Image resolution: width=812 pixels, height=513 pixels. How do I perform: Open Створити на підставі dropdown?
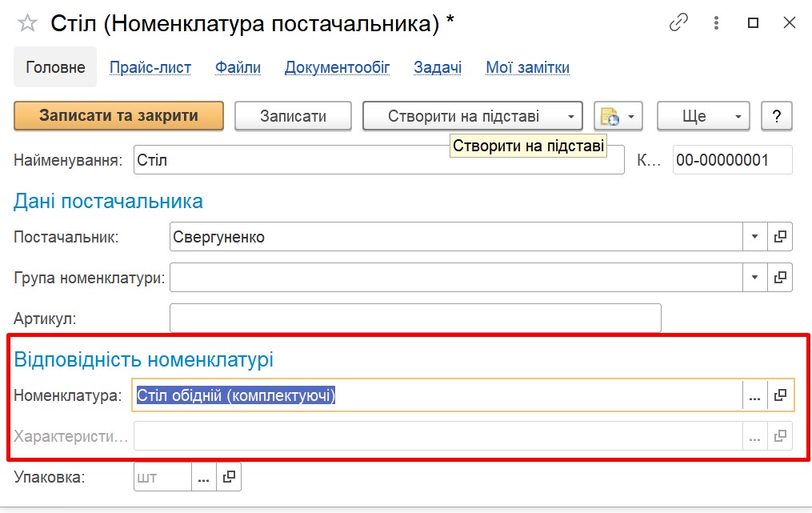473,115
